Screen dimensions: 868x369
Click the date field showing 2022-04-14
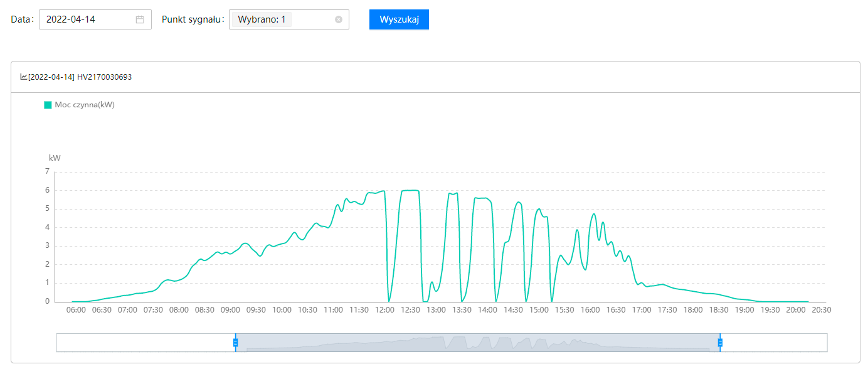(x=95, y=19)
